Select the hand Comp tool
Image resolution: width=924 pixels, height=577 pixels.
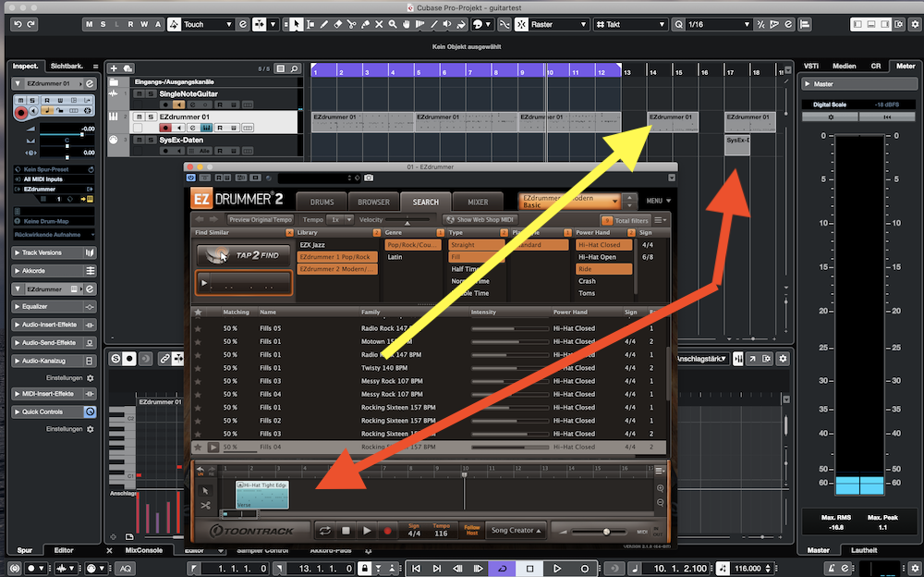coord(406,24)
